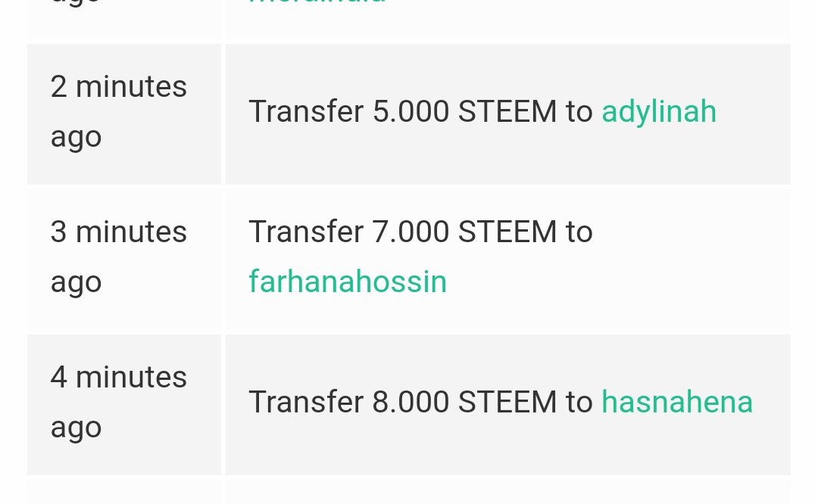Click the word STEEM in the hasnahena row
The width and height of the screenshot is (818, 504).
pyautogui.click(x=507, y=402)
